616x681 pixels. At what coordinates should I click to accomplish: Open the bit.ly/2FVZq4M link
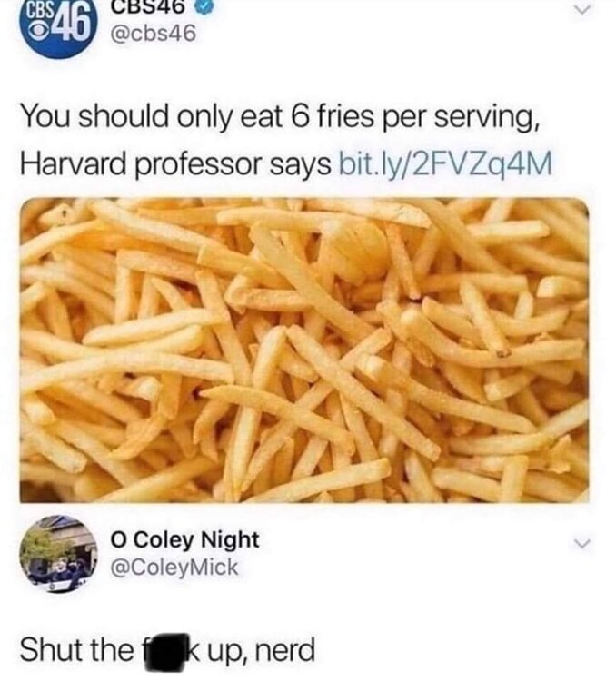pyautogui.click(x=445, y=164)
